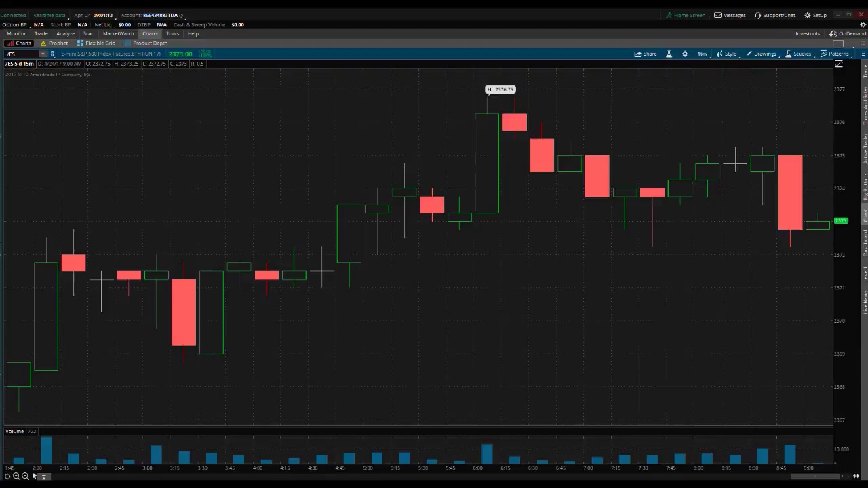The width and height of the screenshot is (868, 488).
Task: Click the /ES 5 d 15m chart label
Action: point(20,64)
